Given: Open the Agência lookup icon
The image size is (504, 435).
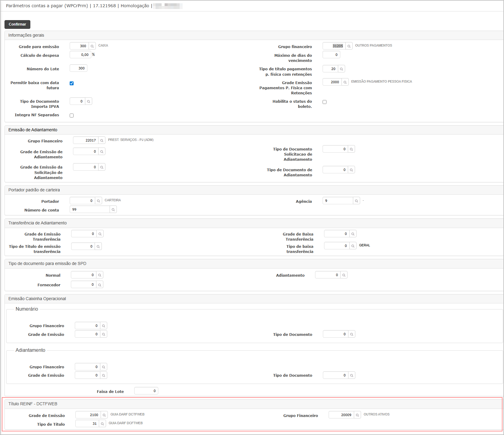Looking at the screenshot, I should click(x=356, y=201).
